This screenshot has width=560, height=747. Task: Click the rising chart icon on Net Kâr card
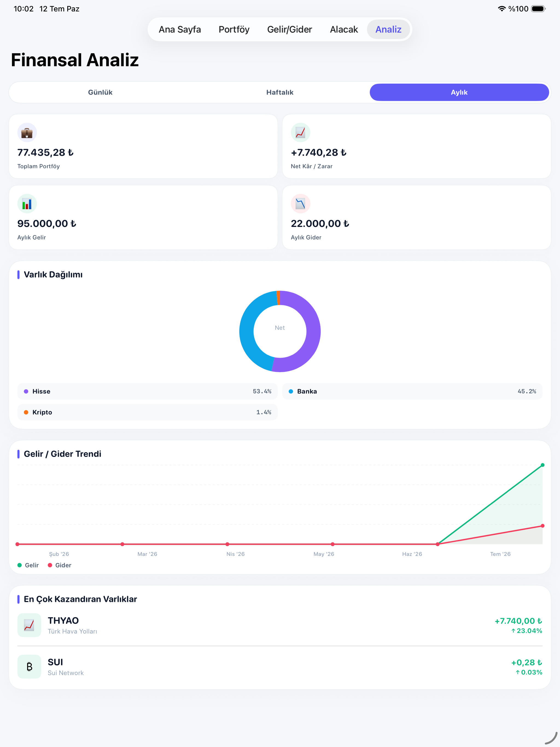click(x=300, y=132)
